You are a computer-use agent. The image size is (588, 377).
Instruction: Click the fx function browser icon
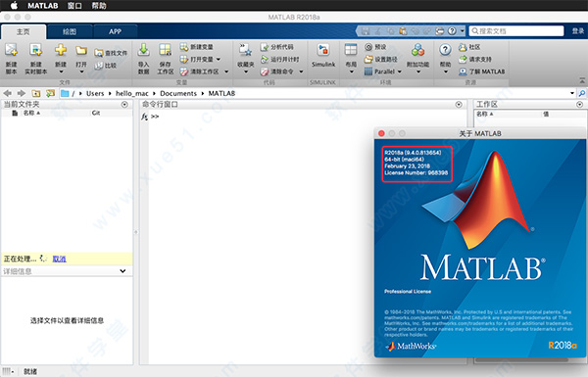144,117
